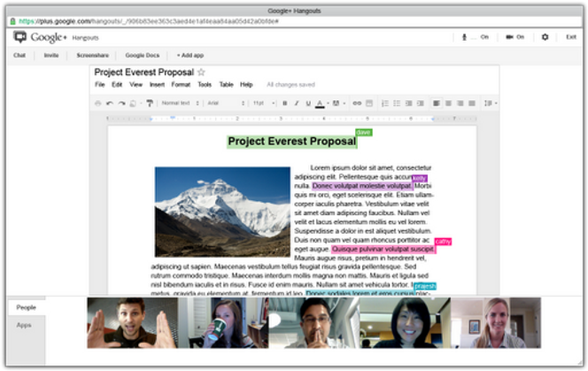
Task: Click + Add app
Action: (x=190, y=56)
